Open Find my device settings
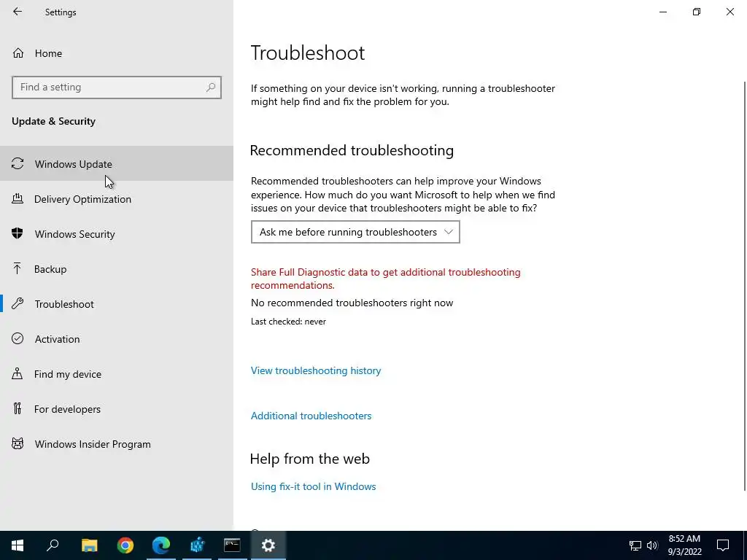This screenshot has width=747, height=560. tap(117, 374)
